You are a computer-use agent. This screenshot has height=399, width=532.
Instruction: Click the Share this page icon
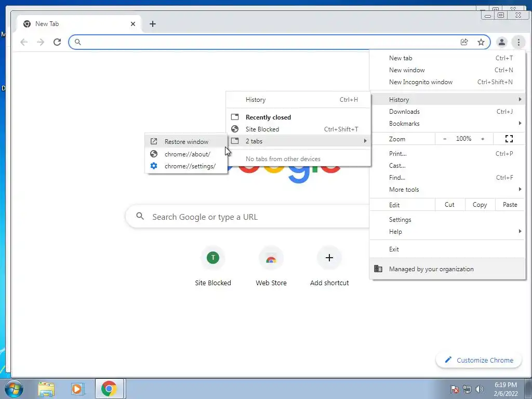pyautogui.click(x=464, y=42)
